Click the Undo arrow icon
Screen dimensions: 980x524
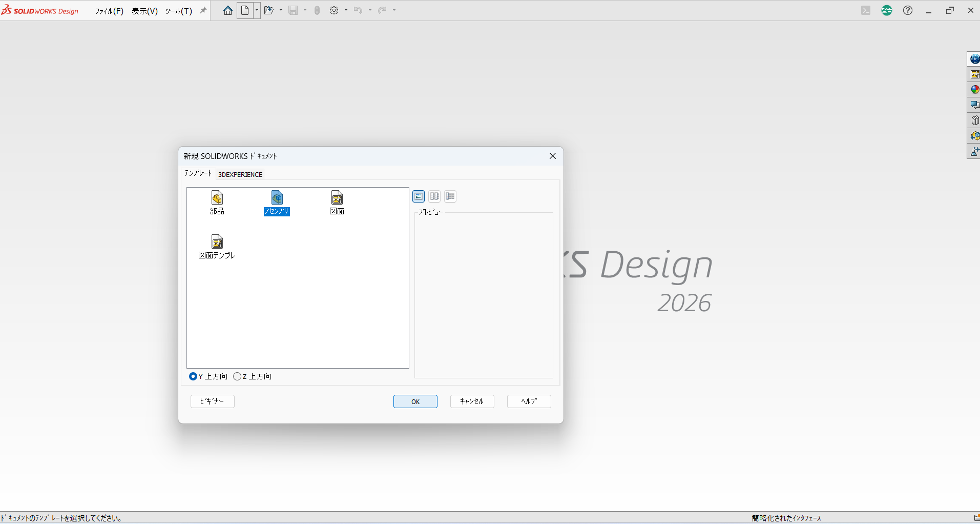click(x=358, y=10)
